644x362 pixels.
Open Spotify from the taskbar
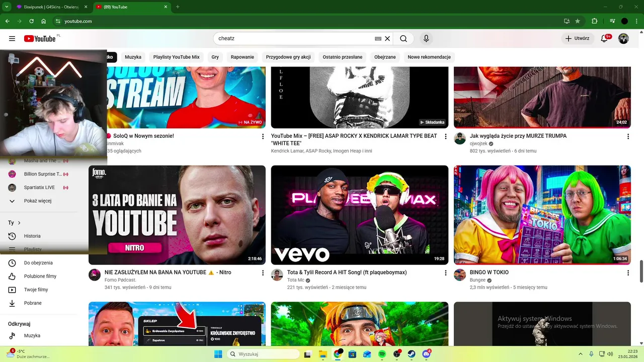382,354
